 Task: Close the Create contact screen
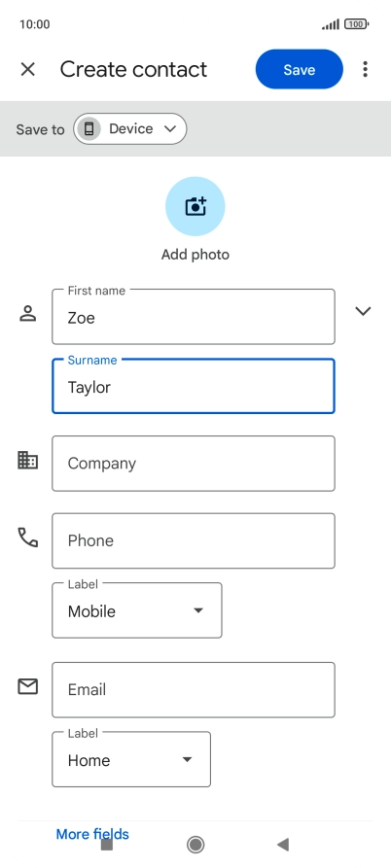point(27,69)
